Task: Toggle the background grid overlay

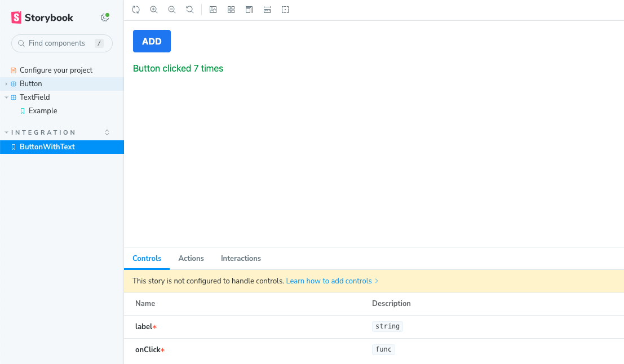Action: 231,10
